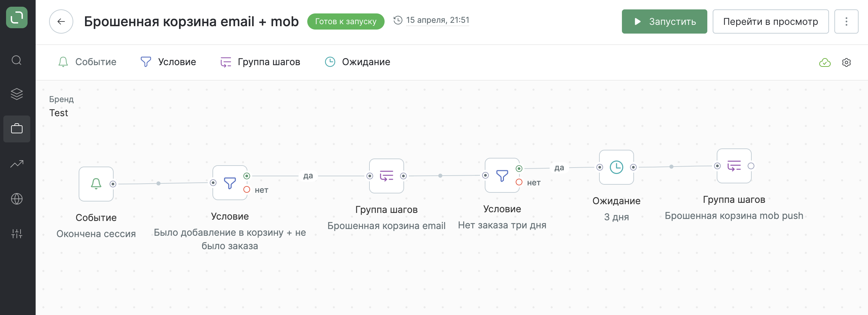Viewport: 868px width, 315px height.
Task: Click the 3 дня wait duration text
Action: (x=616, y=217)
